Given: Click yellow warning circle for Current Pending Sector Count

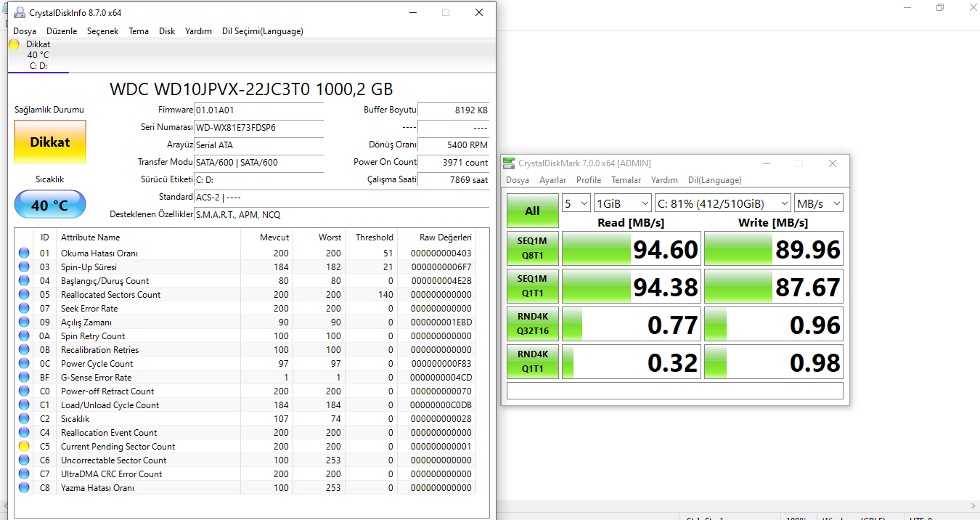Looking at the screenshot, I should tap(24, 447).
